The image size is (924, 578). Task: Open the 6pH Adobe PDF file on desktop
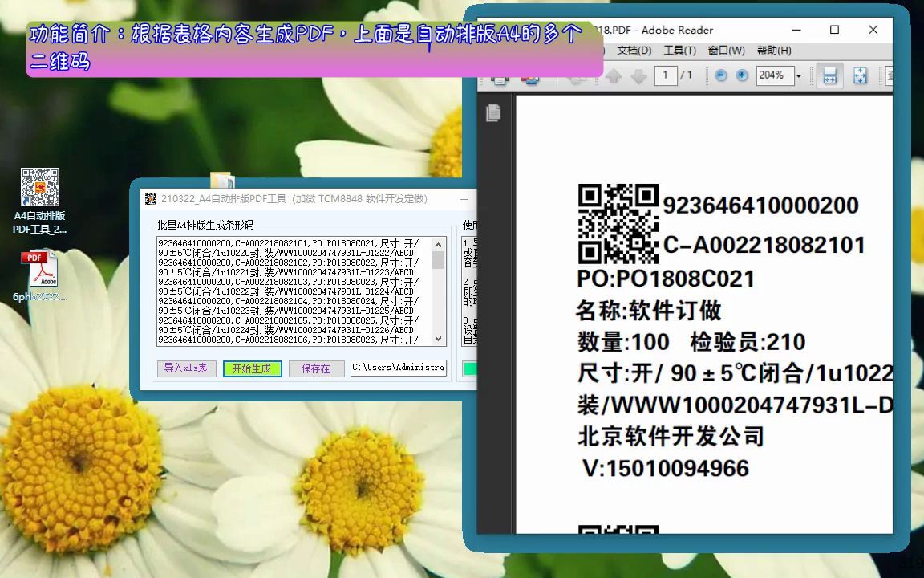coord(40,267)
